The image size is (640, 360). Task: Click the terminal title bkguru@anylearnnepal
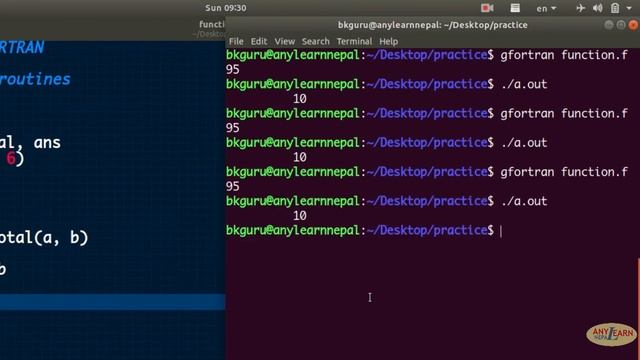coord(432,25)
